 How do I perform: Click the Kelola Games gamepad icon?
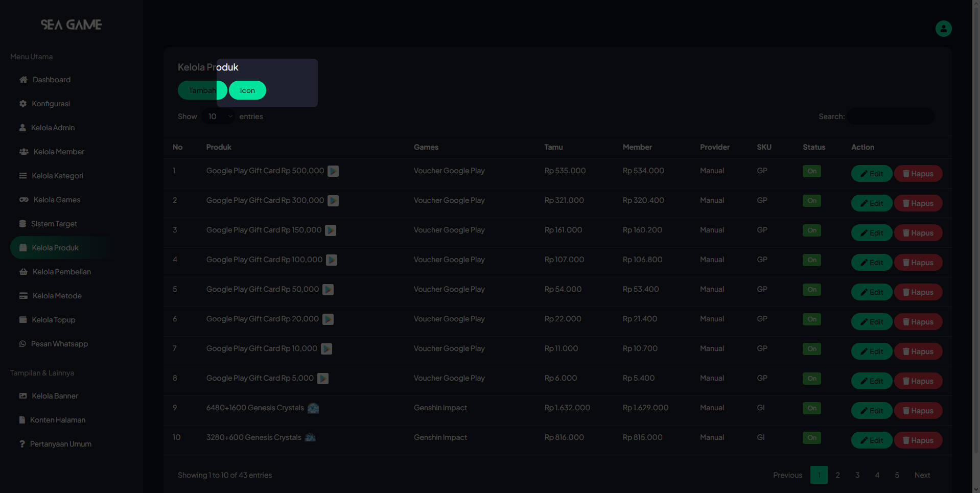[x=24, y=200]
